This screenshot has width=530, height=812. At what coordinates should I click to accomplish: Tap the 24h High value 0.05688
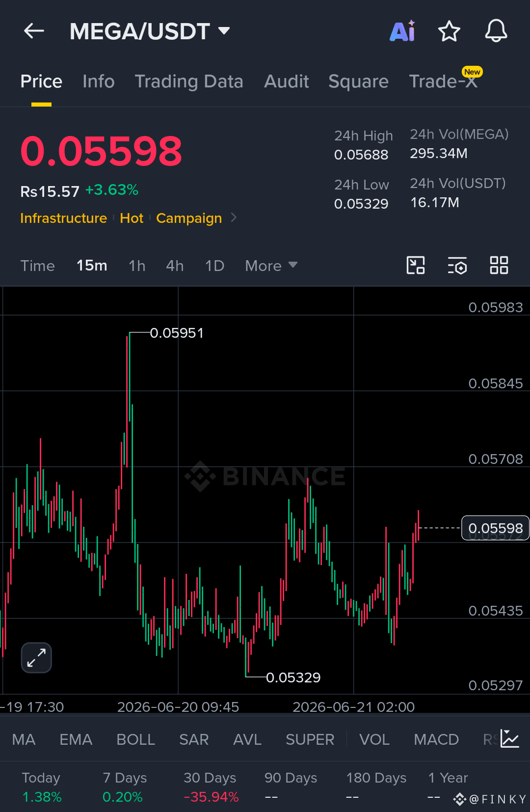pyautogui.click(x=361, y=155)
